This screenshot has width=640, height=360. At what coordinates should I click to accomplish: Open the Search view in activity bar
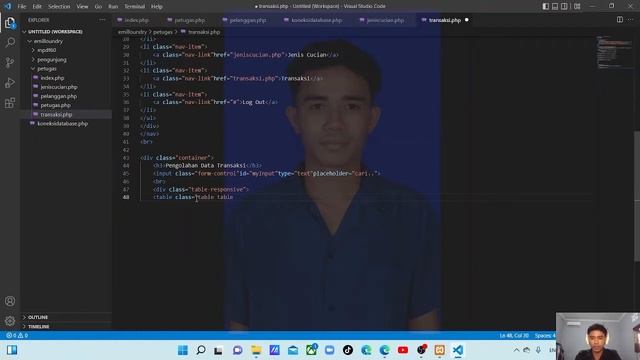10,42
